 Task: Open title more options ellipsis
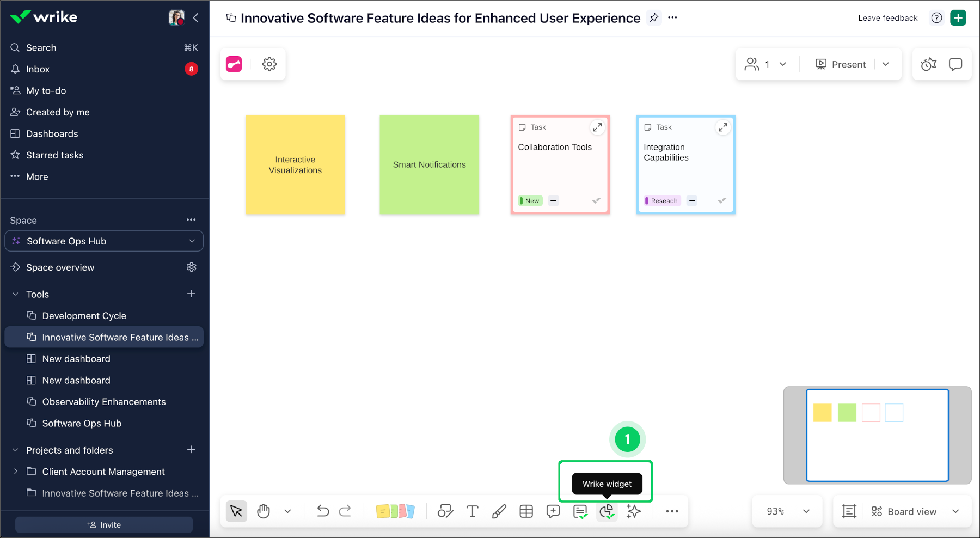(672, 17)
